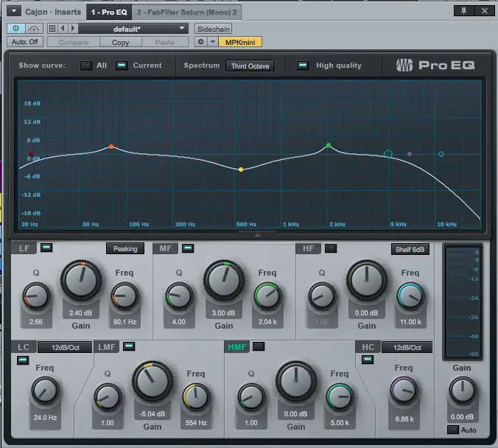Click the HF Gain knob

tap(367, 280)
